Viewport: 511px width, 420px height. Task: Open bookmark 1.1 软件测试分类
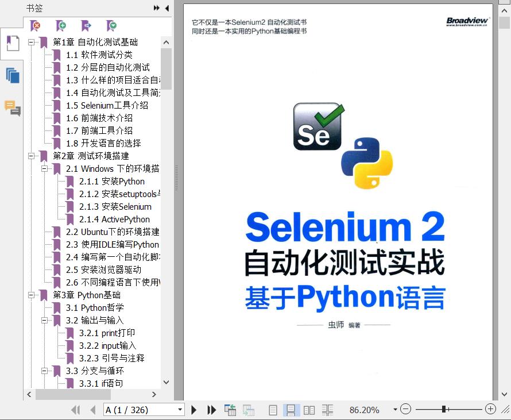point(99,55)
